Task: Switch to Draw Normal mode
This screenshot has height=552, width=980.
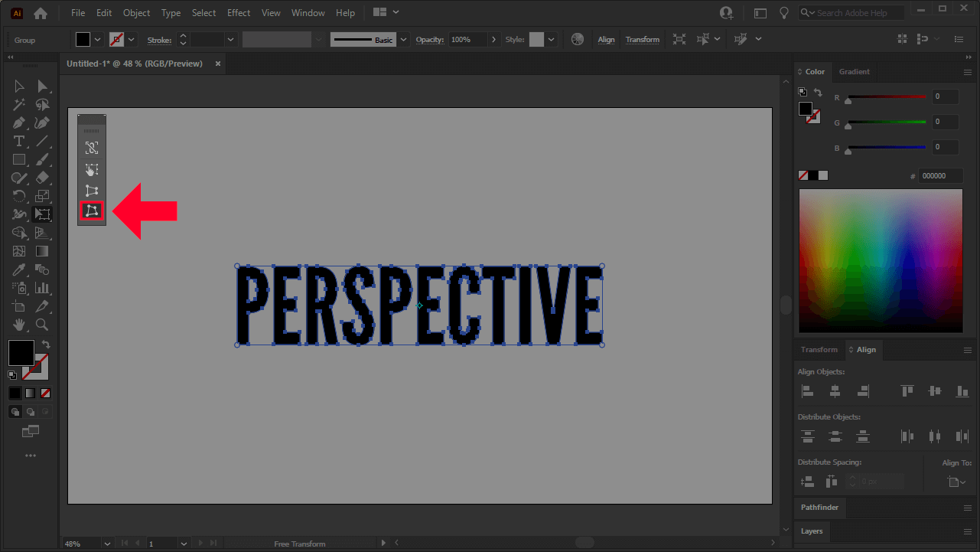Action: (15, 412)
